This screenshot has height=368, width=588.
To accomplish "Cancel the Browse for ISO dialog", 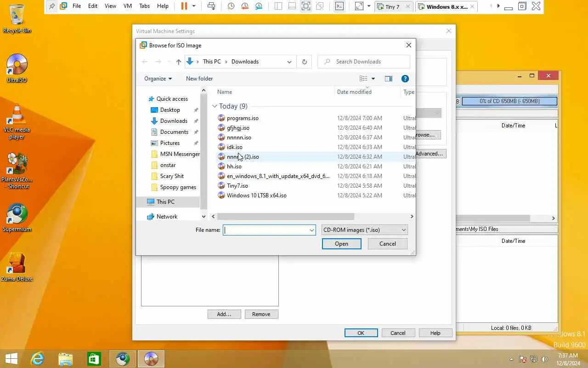I will click(387, 244).
